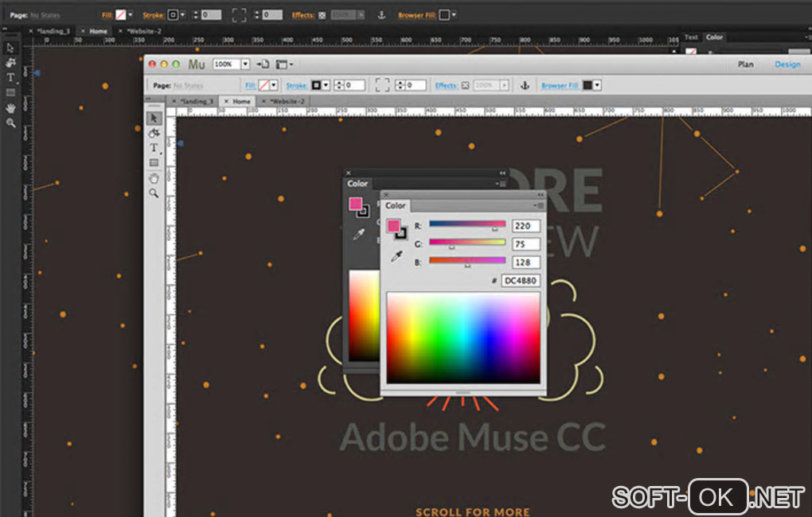Click the R red channel slider
Viewport: 812px width, 517px height.
pos(467,224)
